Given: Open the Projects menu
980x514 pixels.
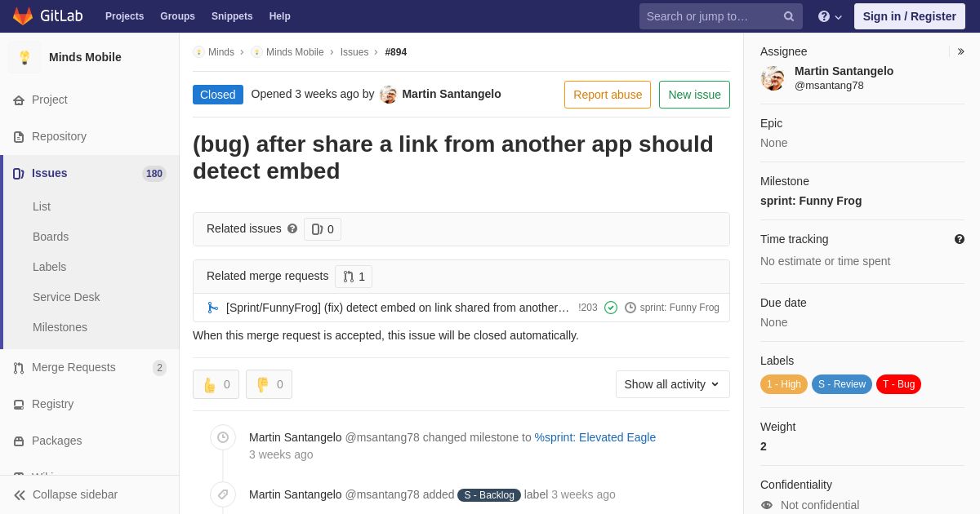Looking at the screenshot, I should click(x=124, y=16).
